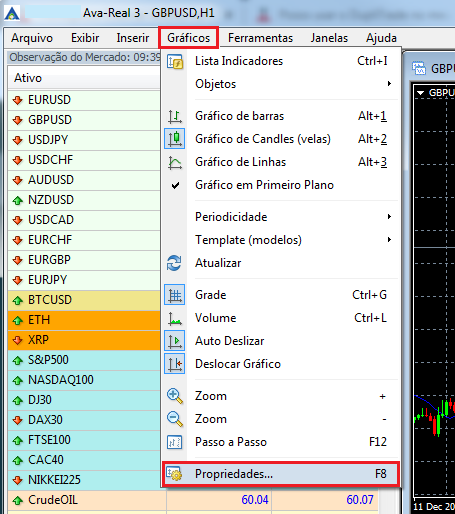
Task: Select the Gráfico de Linhas icon
Action: click(175, 162)
